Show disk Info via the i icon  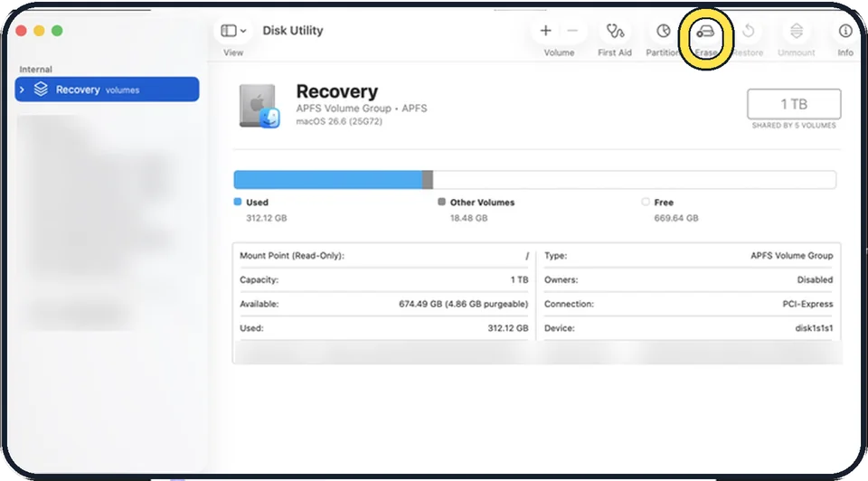click(845, 31)
